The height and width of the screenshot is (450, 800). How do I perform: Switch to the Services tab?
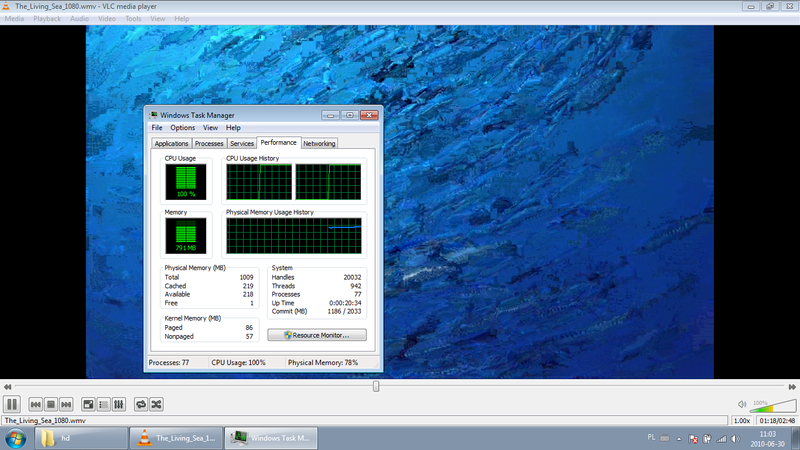tap(242, 144)
